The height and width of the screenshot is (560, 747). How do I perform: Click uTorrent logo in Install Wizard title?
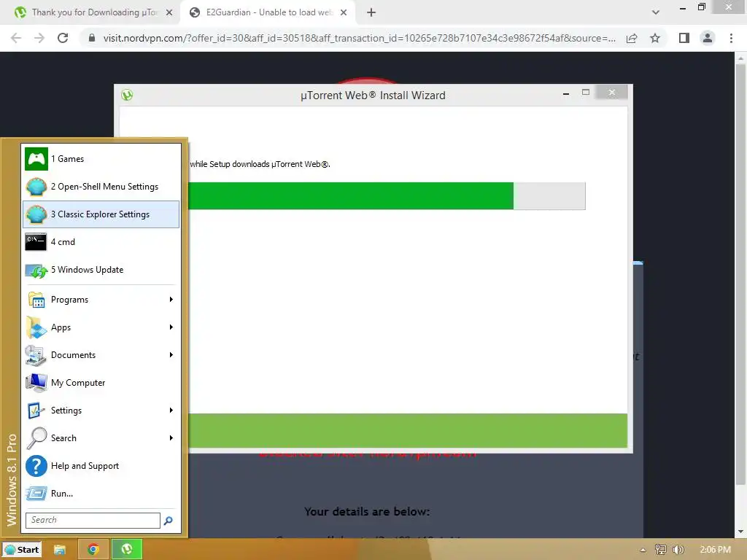[x=127, y=95]
